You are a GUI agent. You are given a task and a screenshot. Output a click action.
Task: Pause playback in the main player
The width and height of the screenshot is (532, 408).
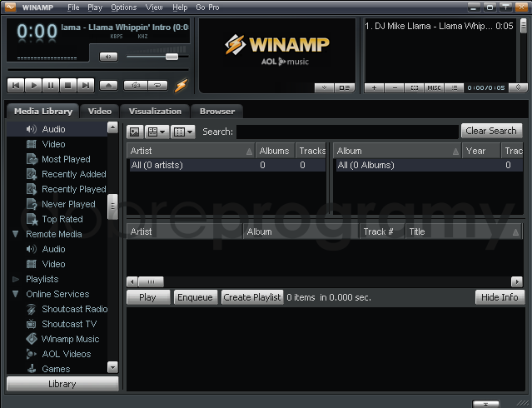[x=51, y=85]
